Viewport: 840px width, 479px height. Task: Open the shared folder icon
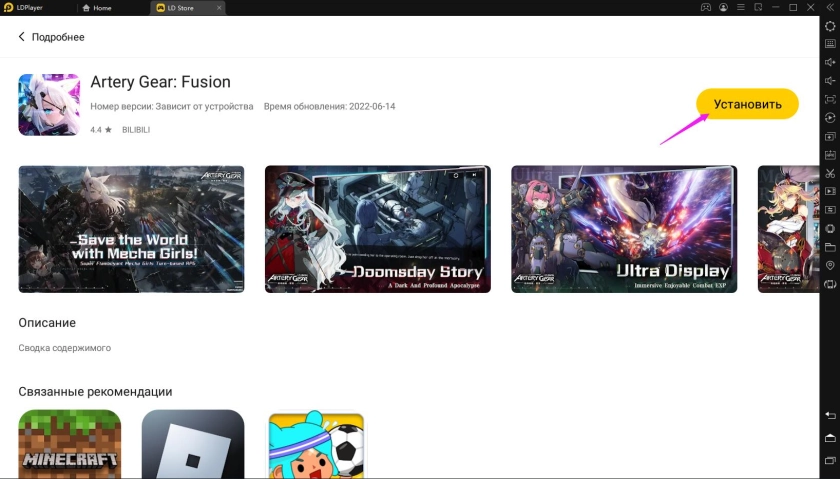click(x=830, y=246)
